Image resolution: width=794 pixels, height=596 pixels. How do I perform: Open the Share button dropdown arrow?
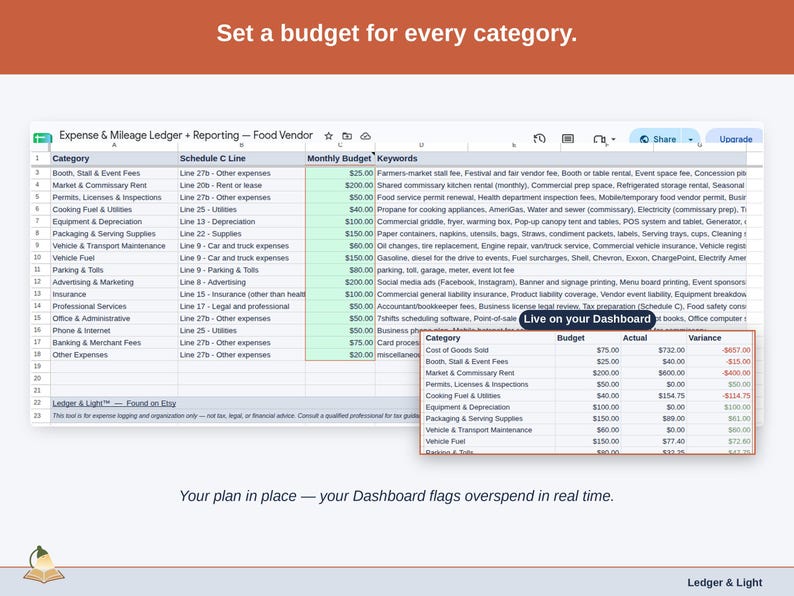tap(690, 139)
